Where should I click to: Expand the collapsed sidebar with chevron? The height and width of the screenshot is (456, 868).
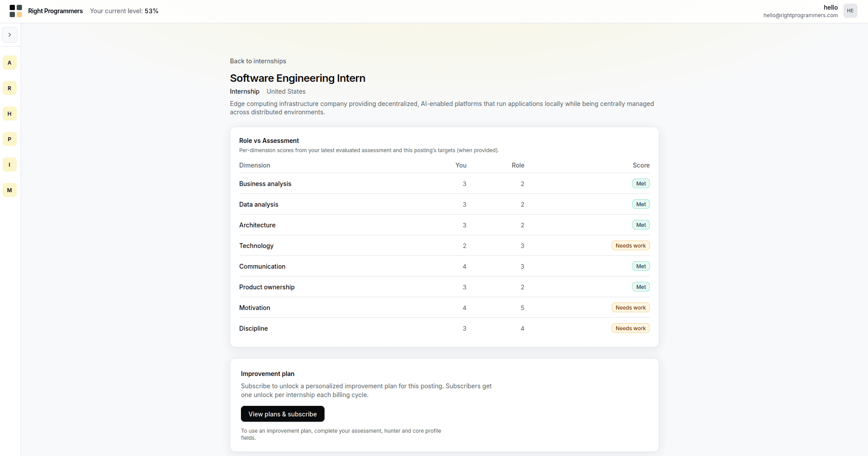[10, 35]
